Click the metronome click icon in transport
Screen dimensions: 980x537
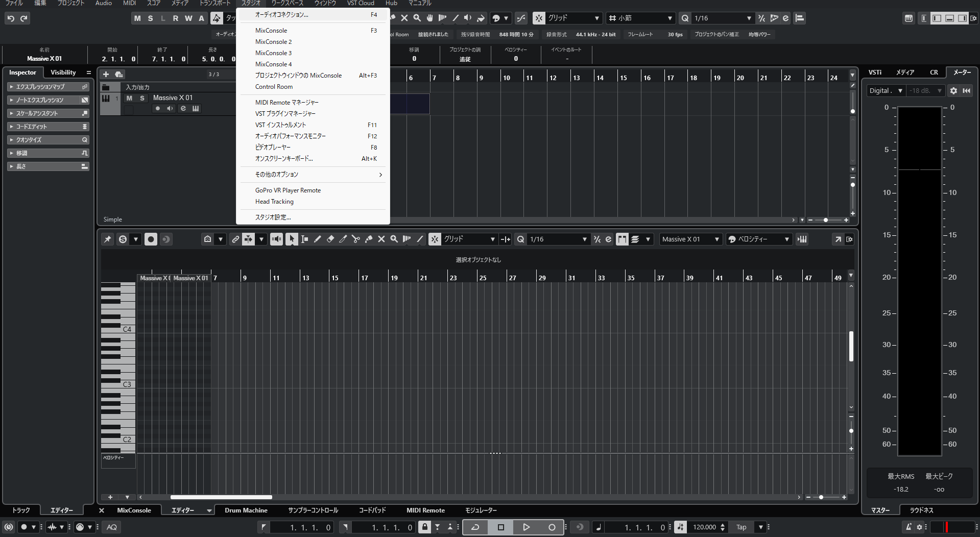tap(909, 527)
